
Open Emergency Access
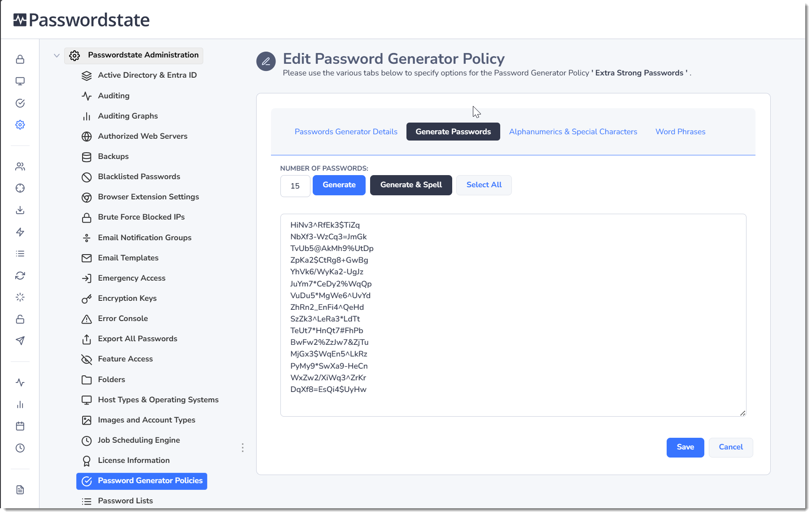(131, 278)
